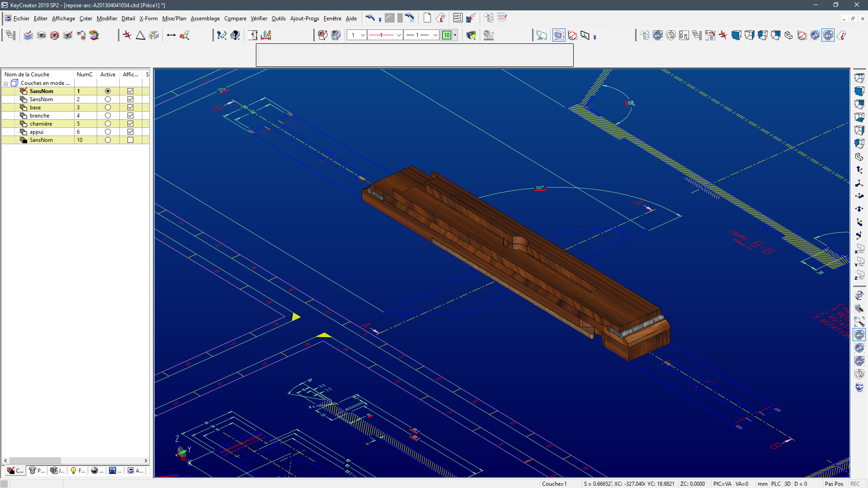The height and width of the screenshot is (488, 868).
Task: Click the X axis view icon on right sidebar
Action: click(x=859, y=249)
